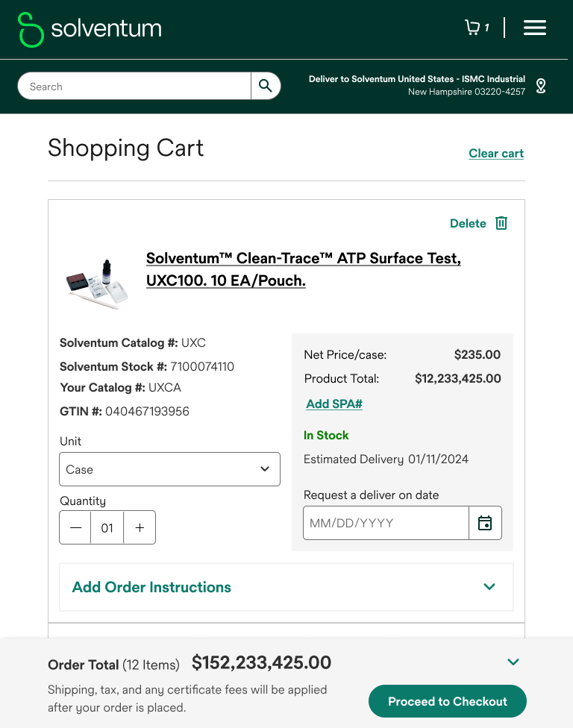Click the deliver on date field

386,523
